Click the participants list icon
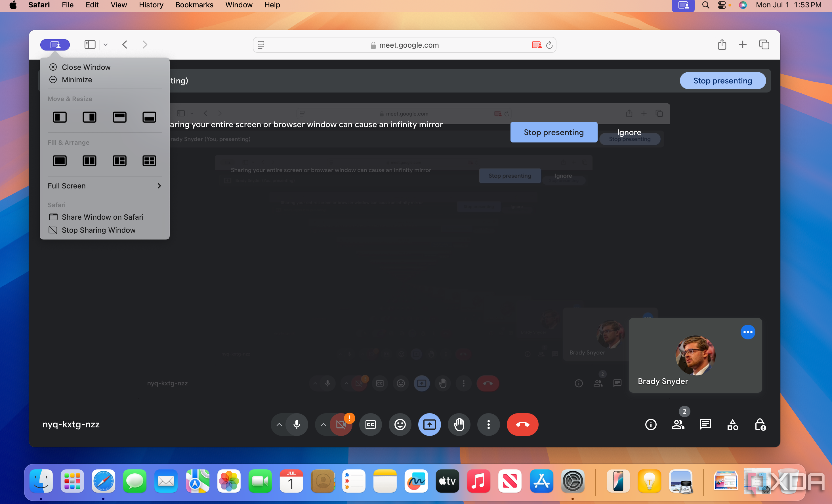The height and width of the screenshot is (504, 832). [x=678, y=424]
